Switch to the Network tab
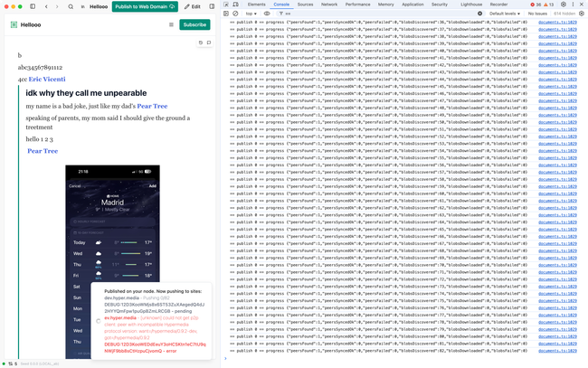The width and height of the screenshot is (588, 368). point(328,5)
